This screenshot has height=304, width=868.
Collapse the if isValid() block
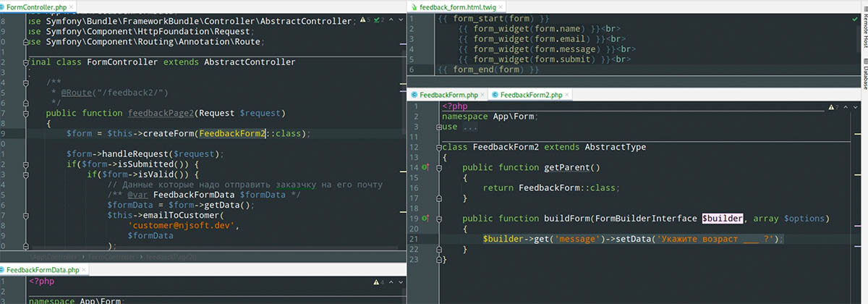click(x=27, y=174)
